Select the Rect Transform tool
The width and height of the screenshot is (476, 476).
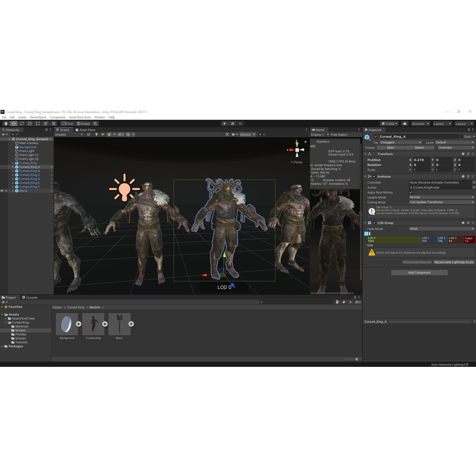[x=38, y=124]
